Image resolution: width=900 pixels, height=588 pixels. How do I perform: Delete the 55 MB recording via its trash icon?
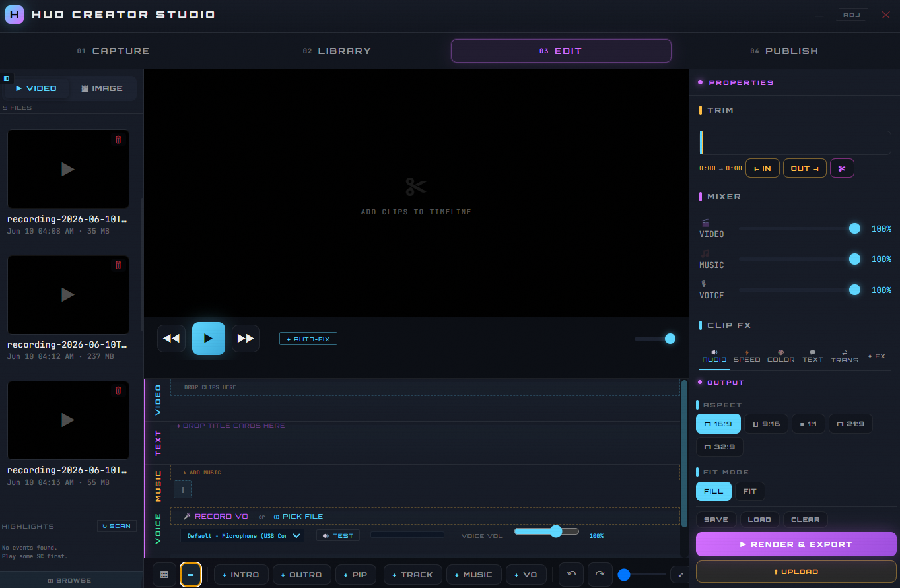click(118, 390)
